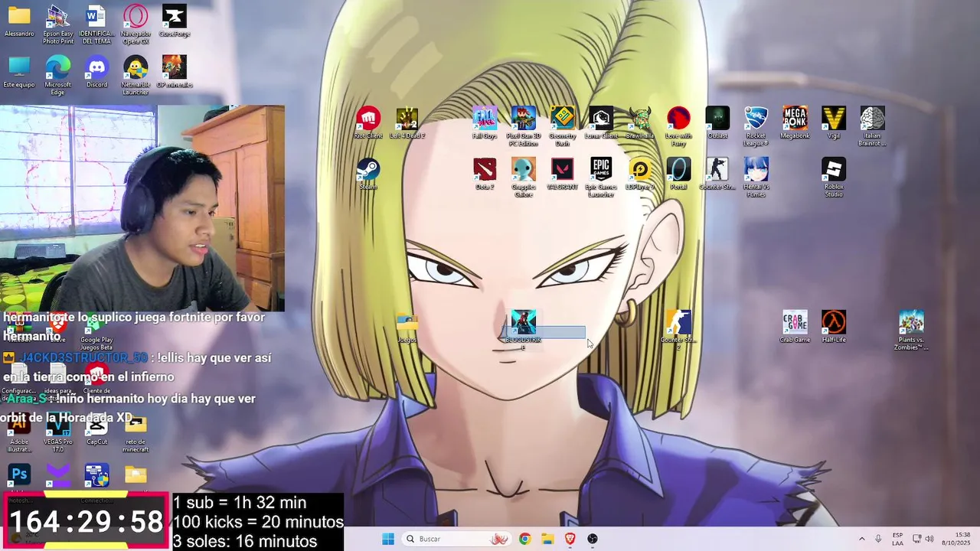Select the Half-Life desktop icon
The image size is (980, 551).
[x=834, y=327]
